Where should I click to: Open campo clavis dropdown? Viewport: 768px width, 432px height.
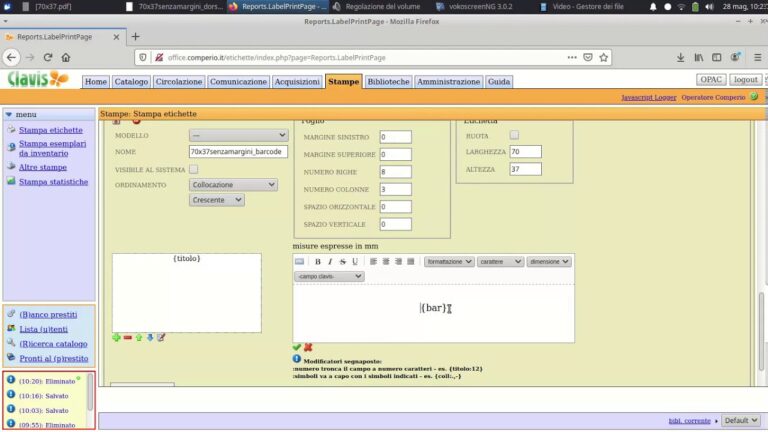click(x=329, y=276)
